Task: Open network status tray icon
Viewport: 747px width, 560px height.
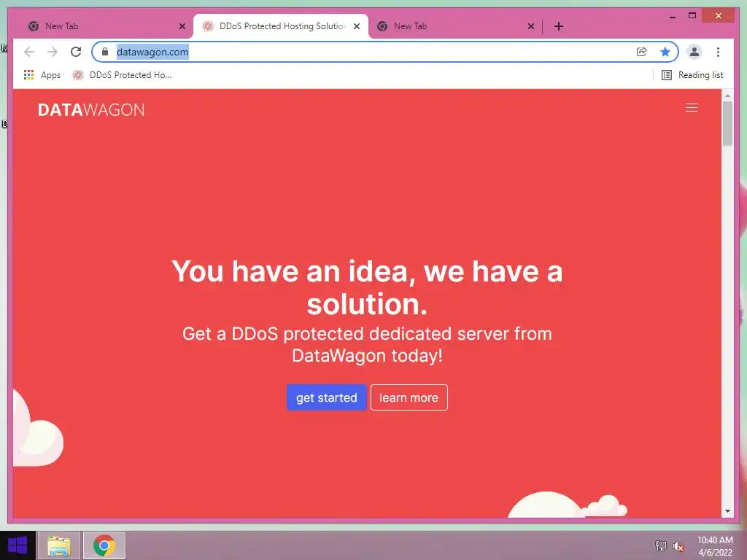Action: click(661, 545)
